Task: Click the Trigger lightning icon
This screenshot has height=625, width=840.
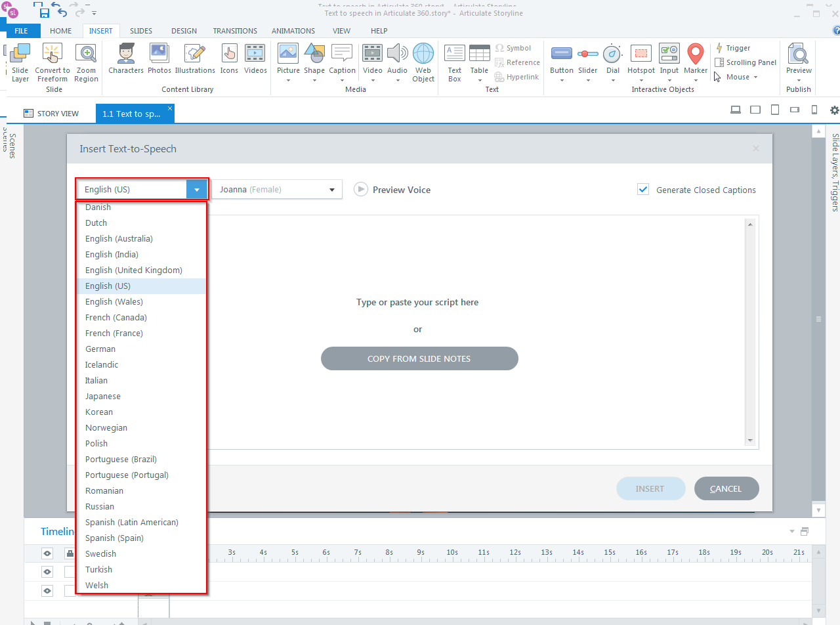Action: [x=719, y=48]
